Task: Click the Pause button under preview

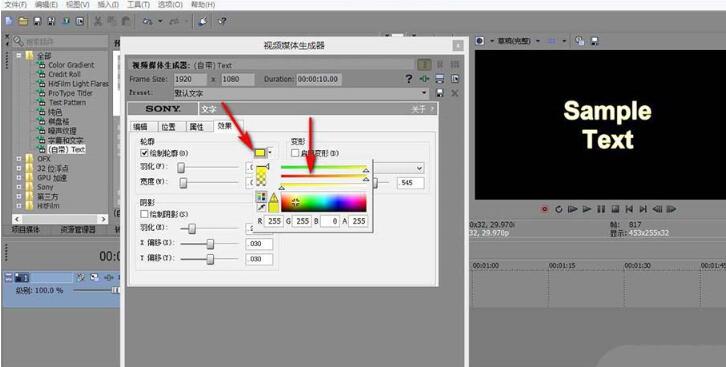Action: (601, 209)
